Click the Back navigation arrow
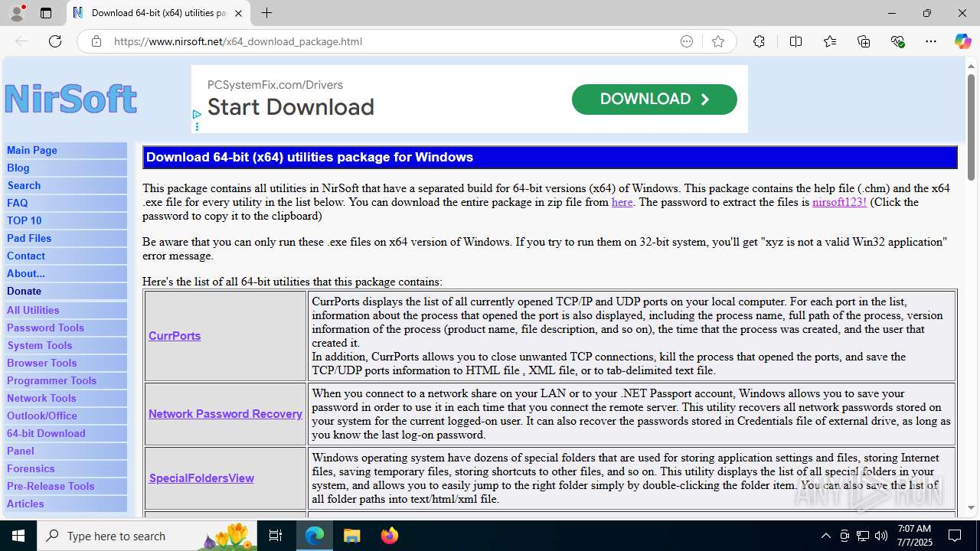Viewport: 980px width, 551px height. coord(21,41)
